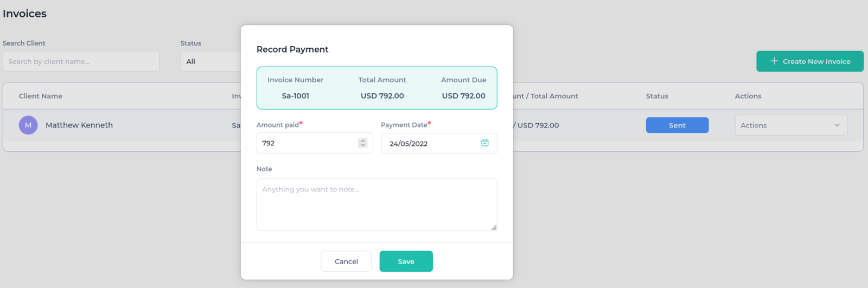Click the Create New Invoice button

(x=810, y=61)
